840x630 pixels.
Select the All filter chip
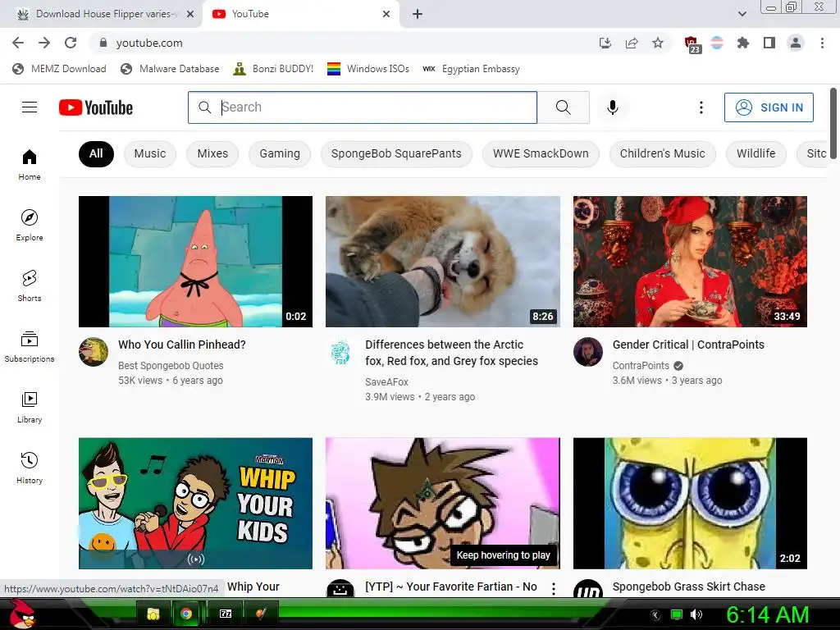tap(96, 153)
